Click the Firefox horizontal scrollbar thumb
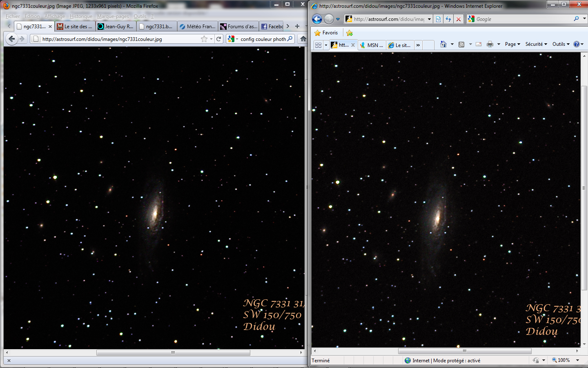This screenshot has width=588, height=368. tap(173, 352)
